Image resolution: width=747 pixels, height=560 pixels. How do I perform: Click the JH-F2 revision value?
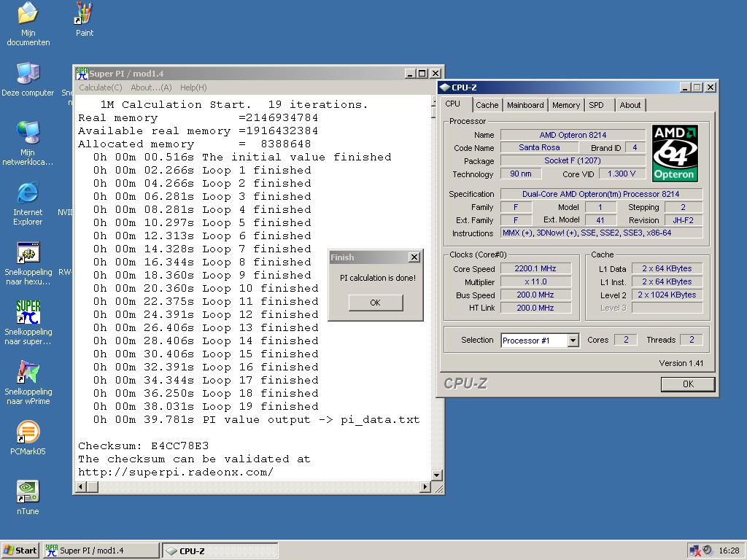(x=683, y=220)
